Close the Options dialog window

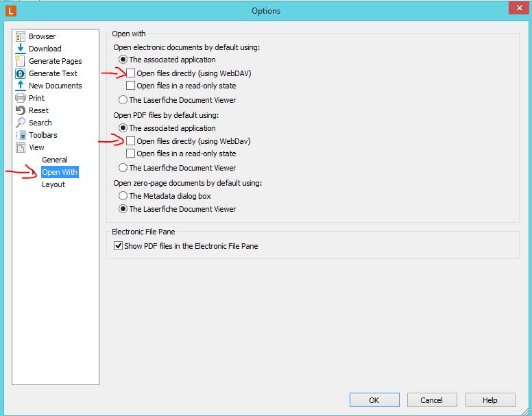tap(519, 8)
